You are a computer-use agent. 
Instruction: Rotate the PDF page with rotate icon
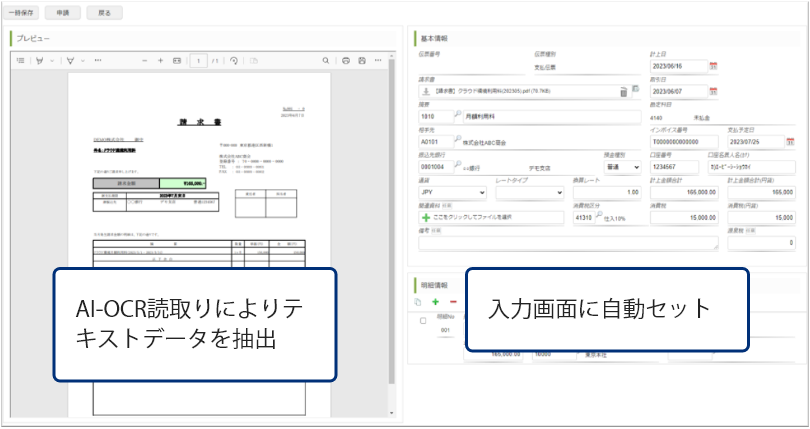pyautogui.click(x=233, y=60)
